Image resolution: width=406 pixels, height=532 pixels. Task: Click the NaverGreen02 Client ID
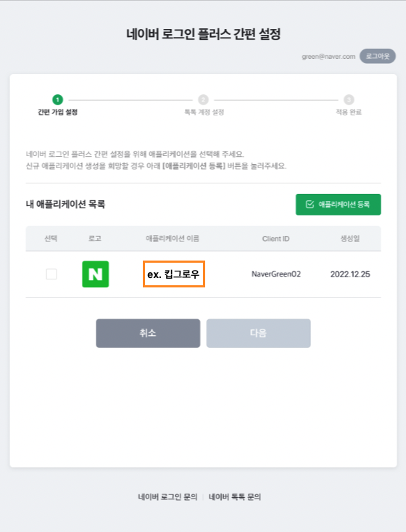(276, 274)
